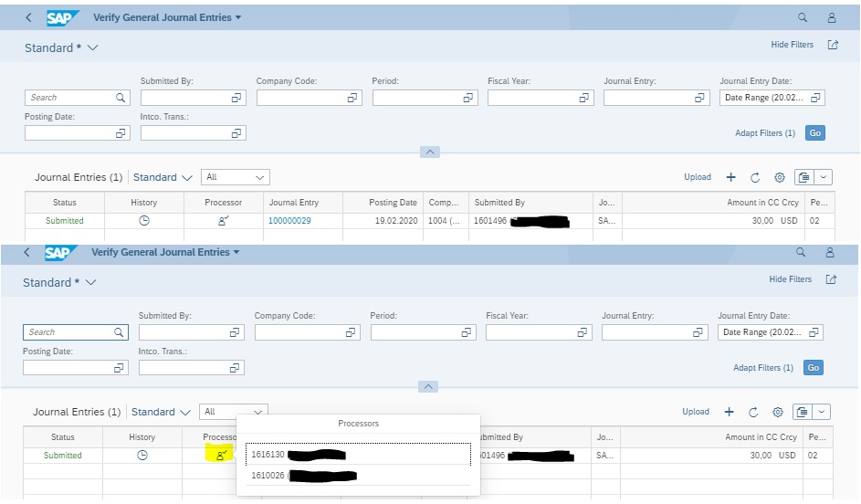Screen dimensions: 861x504
Task: Expand Standard * variant chevron in lower window
Action: click(91, 282)
